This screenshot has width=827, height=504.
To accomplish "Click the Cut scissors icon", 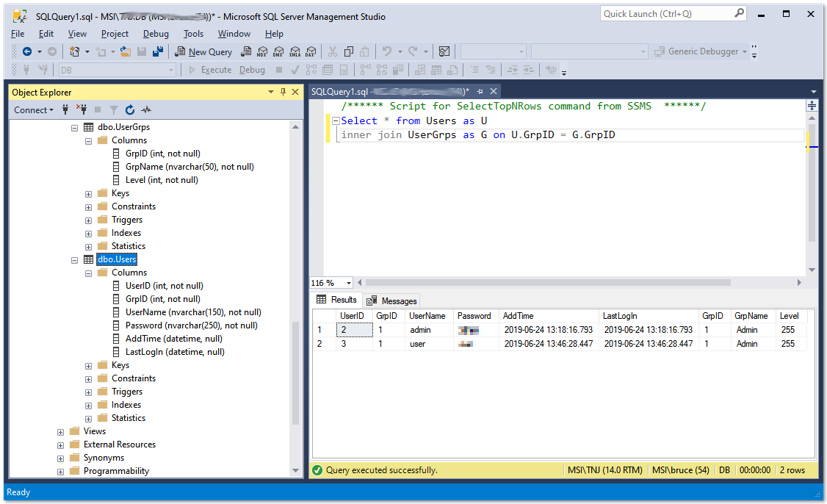I will [x=332, y=52].
